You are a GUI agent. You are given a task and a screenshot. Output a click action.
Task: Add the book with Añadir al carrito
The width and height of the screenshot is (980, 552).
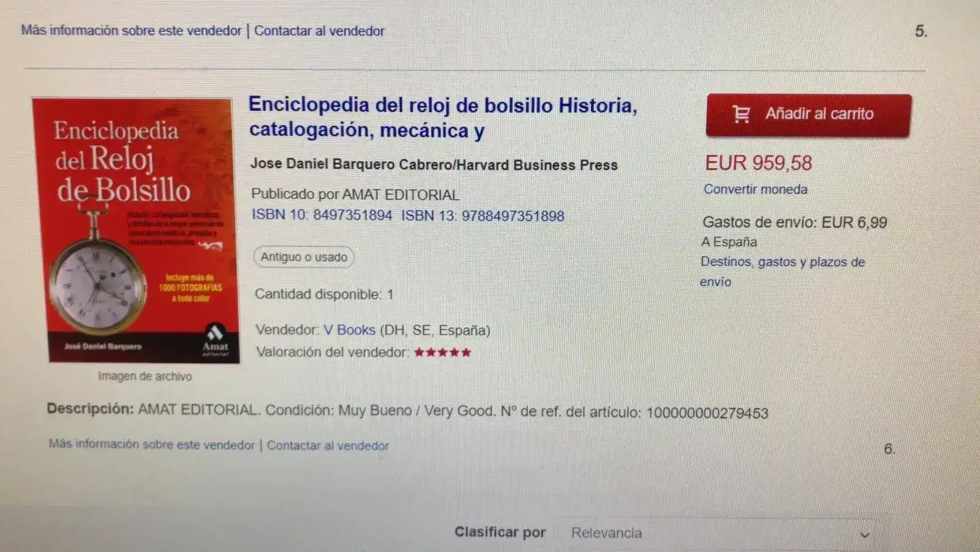(809, 115)
